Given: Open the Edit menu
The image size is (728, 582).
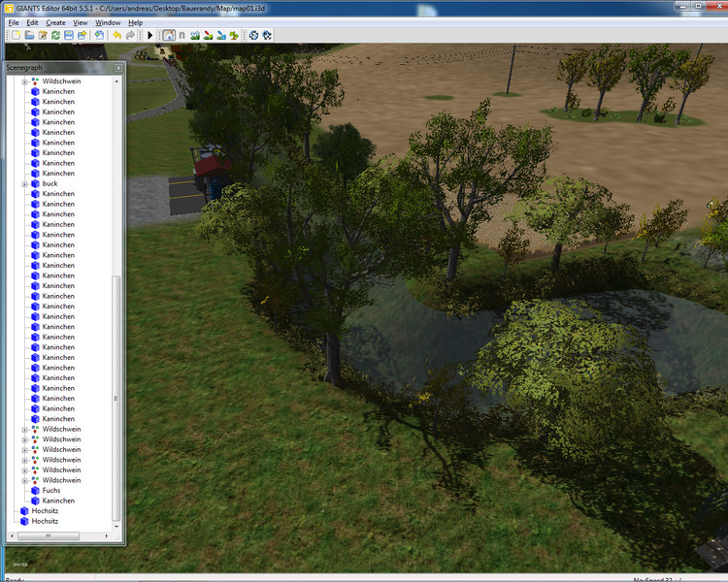Looking at the screenshot, I should pyautogui.click(x=32, y=22).
